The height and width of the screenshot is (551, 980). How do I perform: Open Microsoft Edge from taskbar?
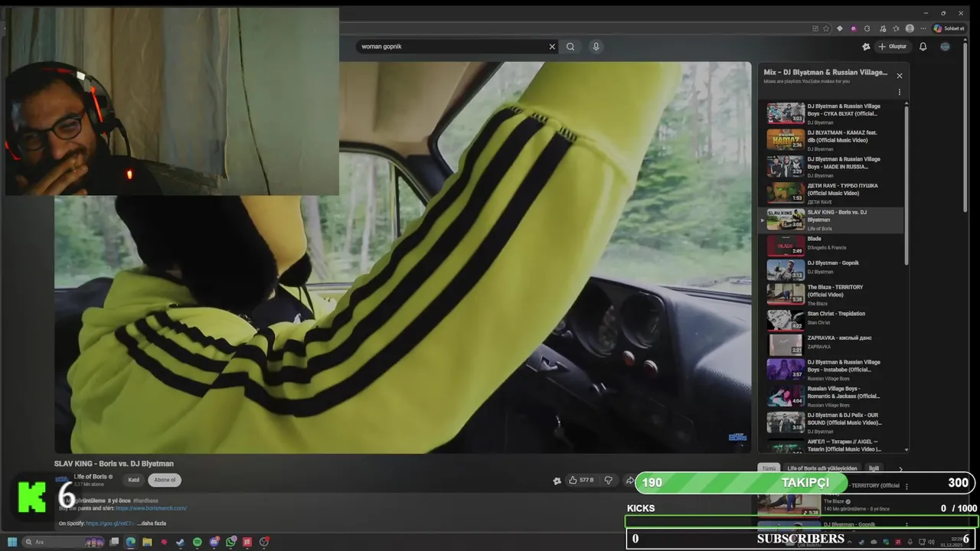[130, 542]
